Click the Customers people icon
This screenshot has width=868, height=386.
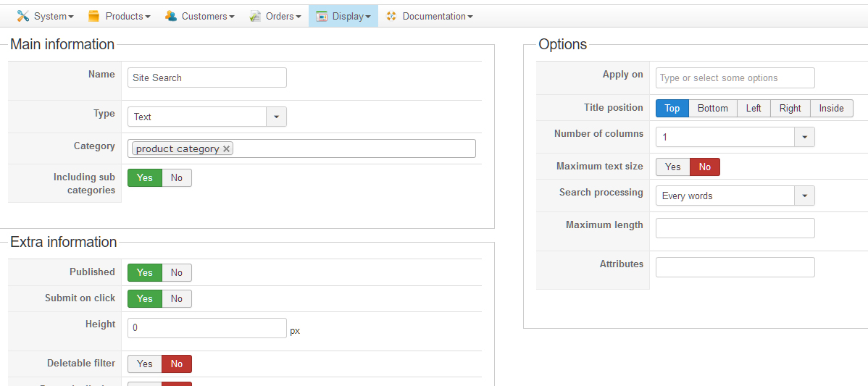pyautogui.click(x=171, y=16)
